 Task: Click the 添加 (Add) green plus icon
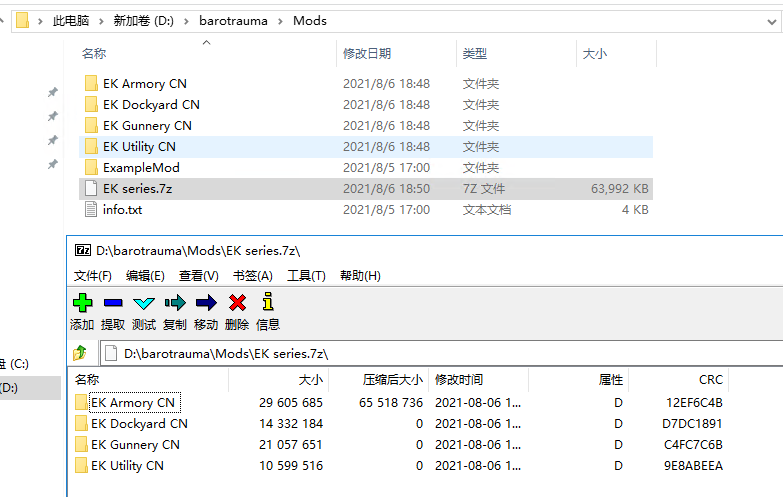pos(82,303)
